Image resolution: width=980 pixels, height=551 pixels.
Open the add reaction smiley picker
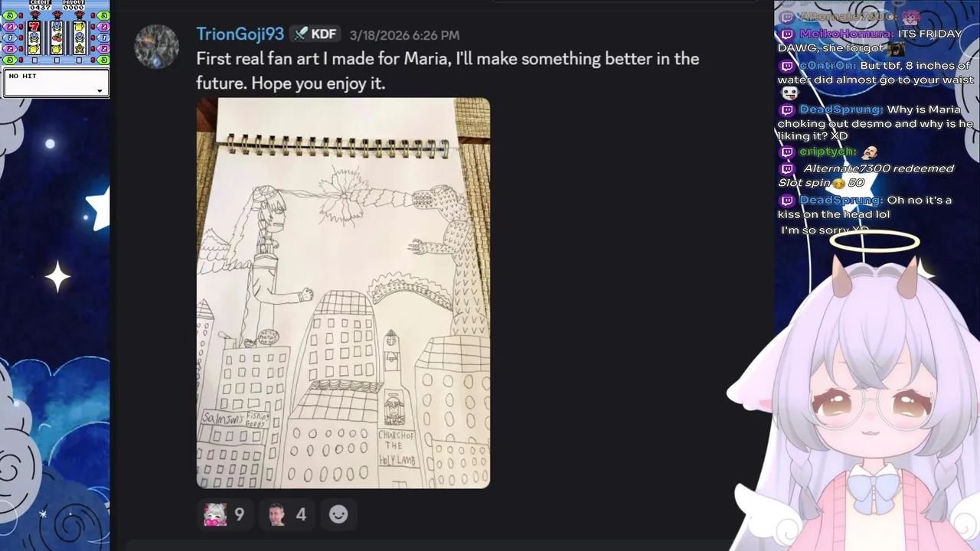point(338,515)
